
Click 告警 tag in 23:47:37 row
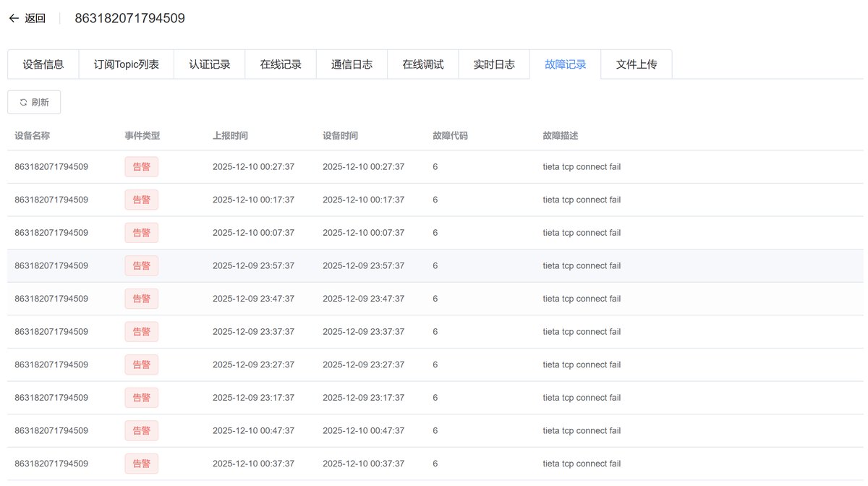(x=141, y=299)
